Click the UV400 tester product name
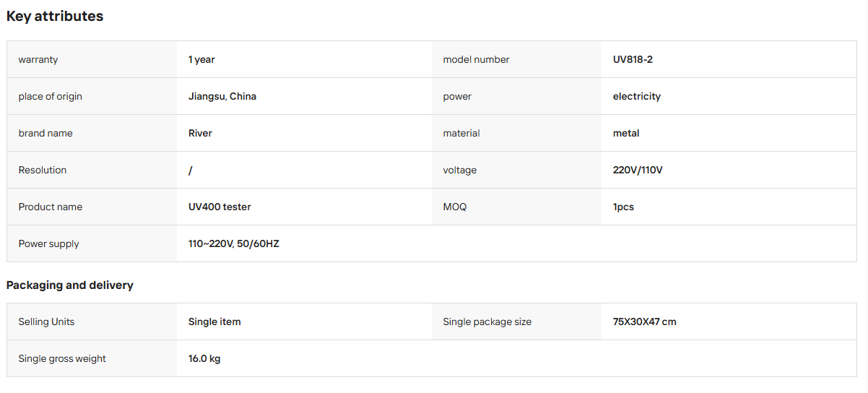The image size is (868, 393). pos(220,207)
